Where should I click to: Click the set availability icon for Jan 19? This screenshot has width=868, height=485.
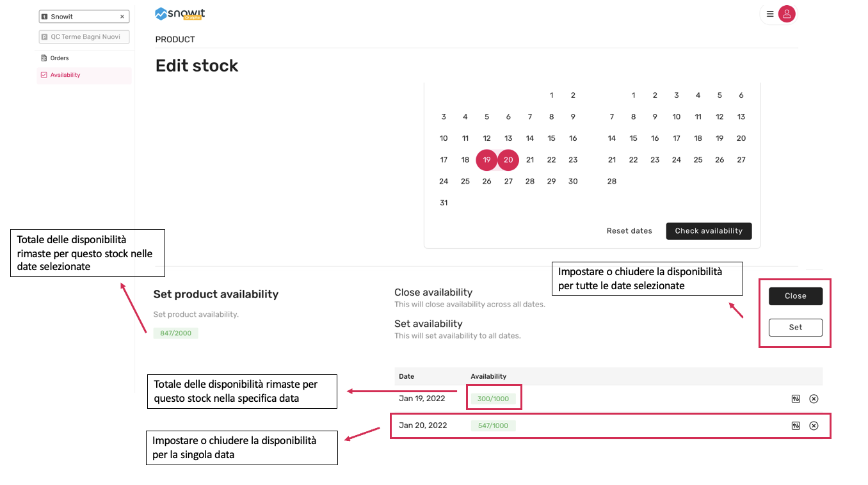pyautogui.click(x=796, y=399)
